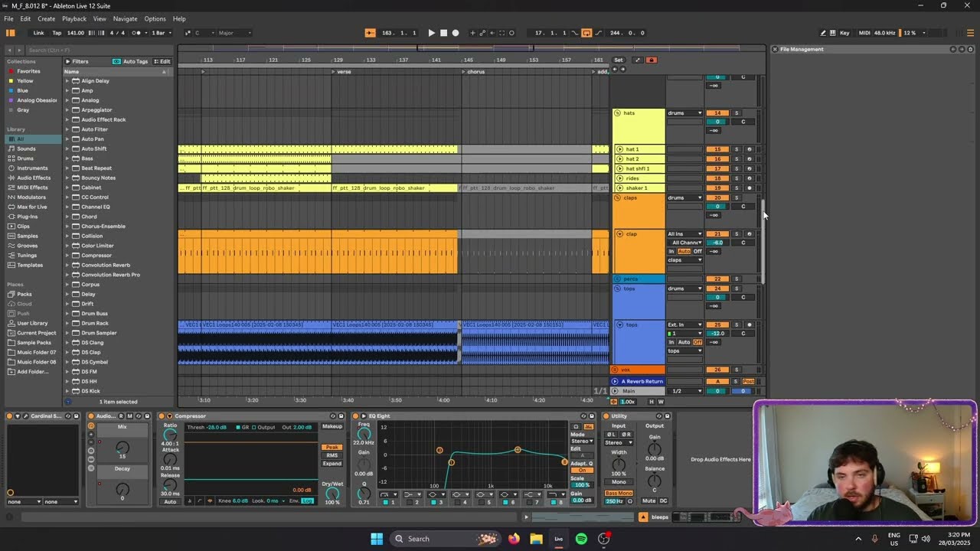The image size is (980, 551).
Task: Toggle Post on A Reverb Return
Action: (749, 381)
